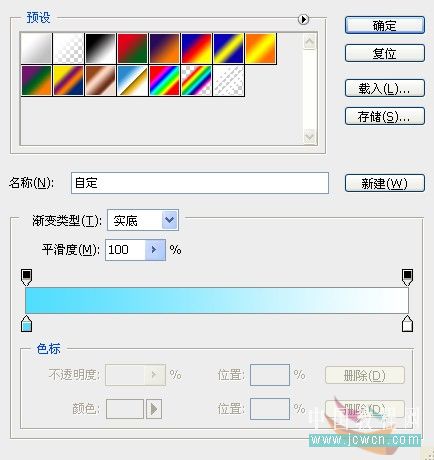Choose the copper gradient preset
This screenshot has width=434, height=460.
point(100,80)
